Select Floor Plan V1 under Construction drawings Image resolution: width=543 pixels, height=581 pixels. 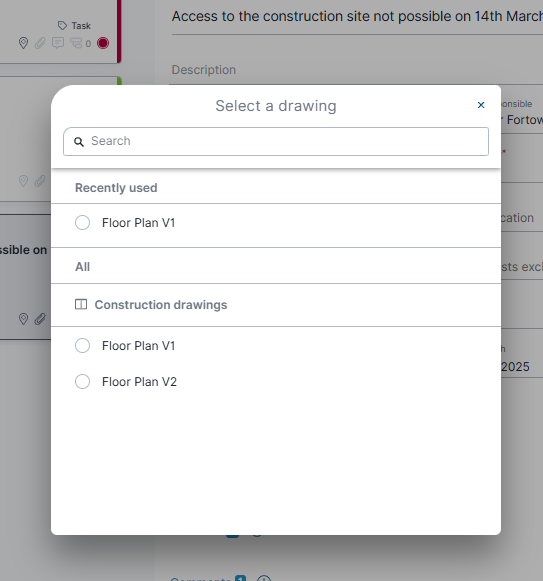coord(82,346)
